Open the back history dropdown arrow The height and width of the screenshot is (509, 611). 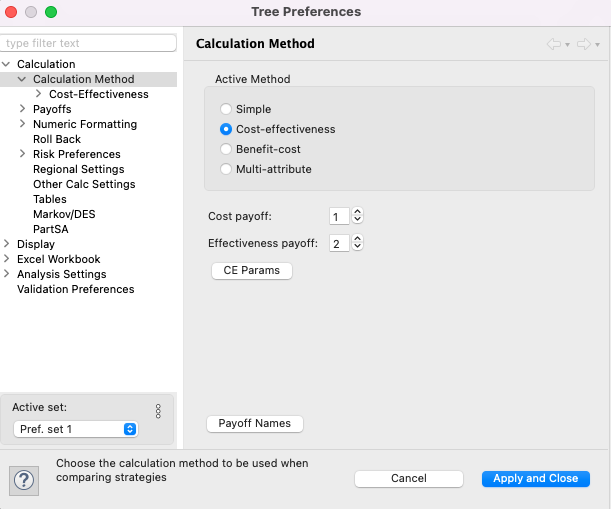pyautogui.click(x=567, y=45)
